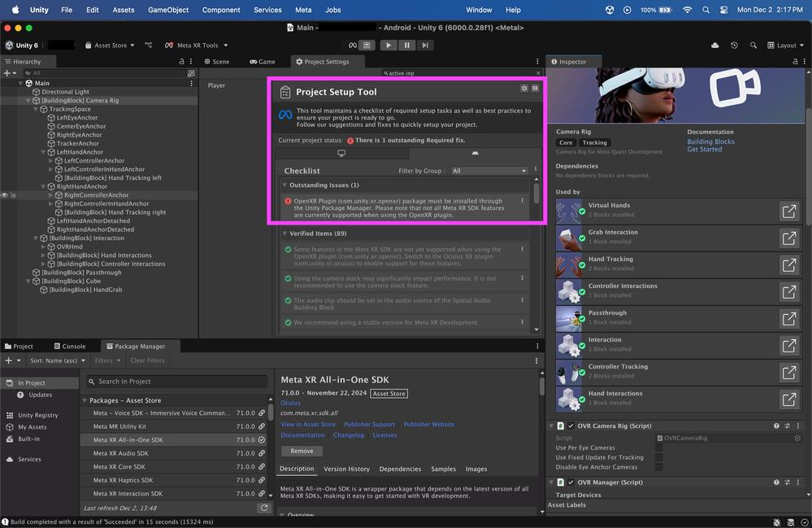The image size is (812, 528).
Task: Click the Remove package button
Action: pyautogui.click(x=302, y=452)
